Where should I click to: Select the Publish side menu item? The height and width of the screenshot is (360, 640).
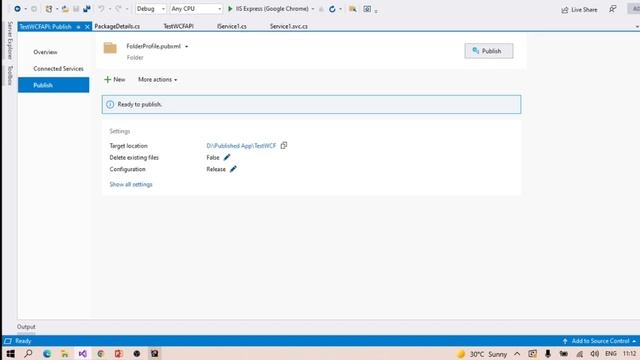click(x=53, y=85)
